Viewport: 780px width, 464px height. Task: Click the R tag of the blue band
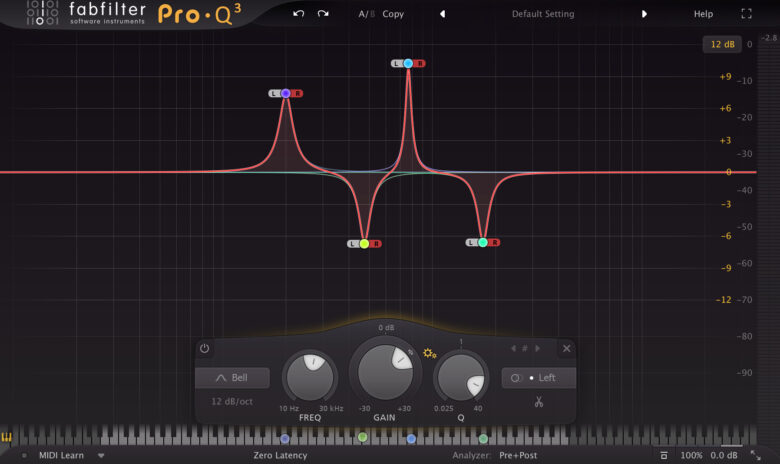pyautogui.click(x=420, y=64)
